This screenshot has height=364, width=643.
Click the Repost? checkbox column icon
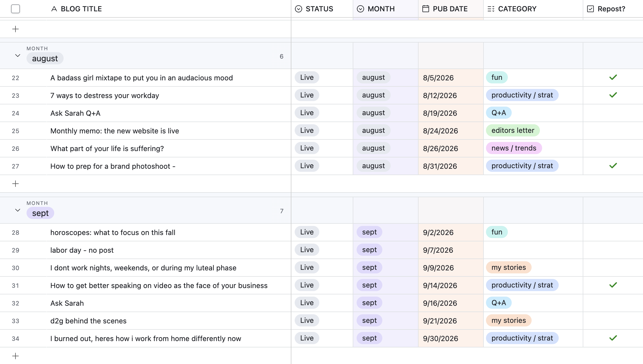click(590, 9)
